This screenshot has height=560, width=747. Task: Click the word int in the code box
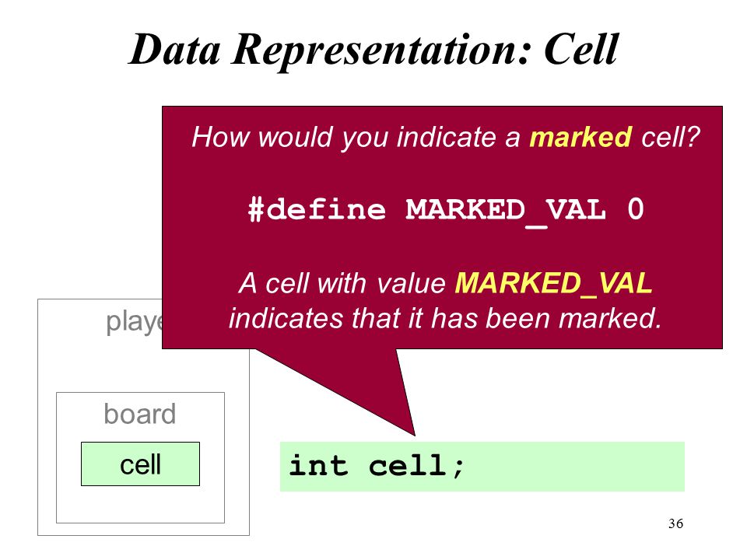point(318,465)
